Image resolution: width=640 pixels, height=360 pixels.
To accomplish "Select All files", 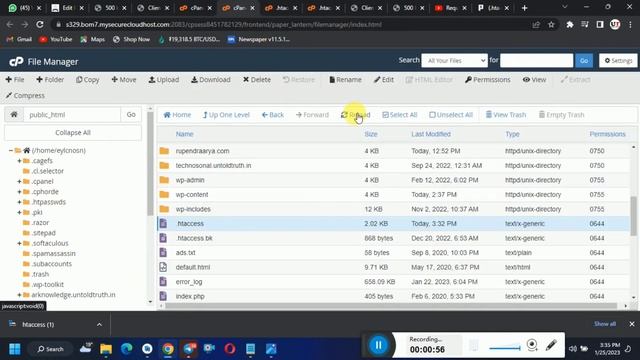I will pyautogui.click(x=400, y=115).
